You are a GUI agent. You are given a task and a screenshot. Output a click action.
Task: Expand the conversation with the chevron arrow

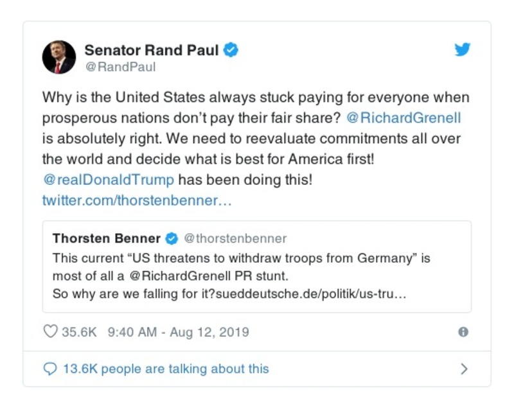coord(464,369)
